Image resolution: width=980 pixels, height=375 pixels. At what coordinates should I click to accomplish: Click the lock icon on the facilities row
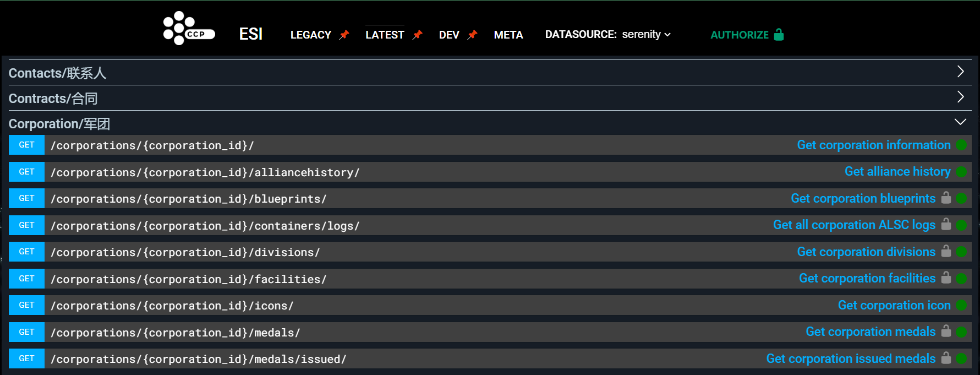946,278
